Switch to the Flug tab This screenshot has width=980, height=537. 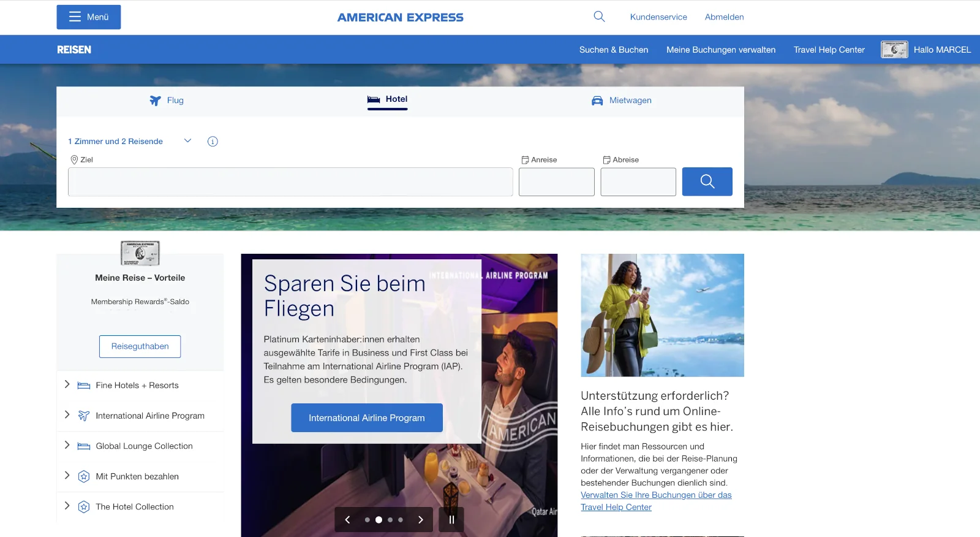point(167,101)
